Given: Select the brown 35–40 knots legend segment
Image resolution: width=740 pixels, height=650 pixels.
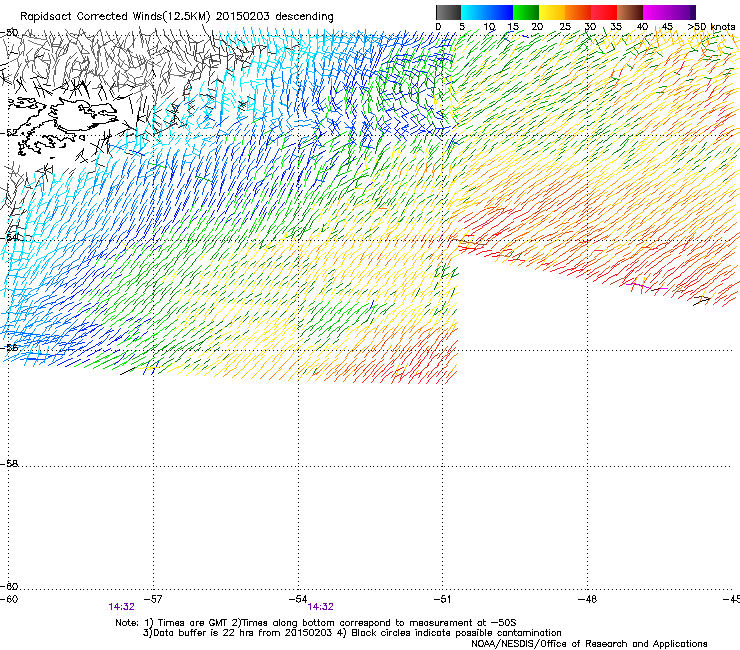Looking at the screenshot, I should [630, 12].
